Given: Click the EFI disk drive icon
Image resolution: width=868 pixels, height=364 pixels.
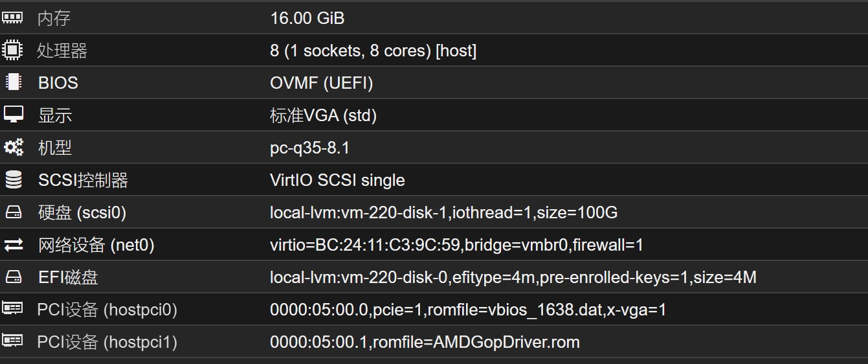Looking at the screenshot, I should [13, 277].
